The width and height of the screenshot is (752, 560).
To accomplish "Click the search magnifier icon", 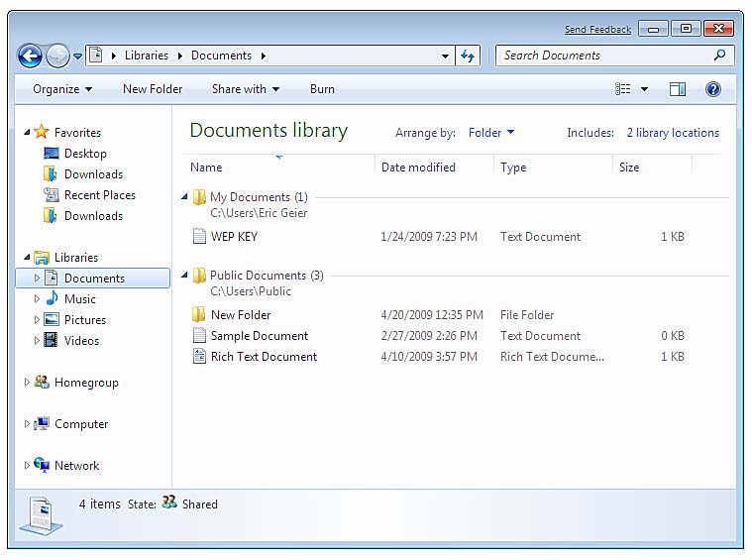I will [719, 56].
